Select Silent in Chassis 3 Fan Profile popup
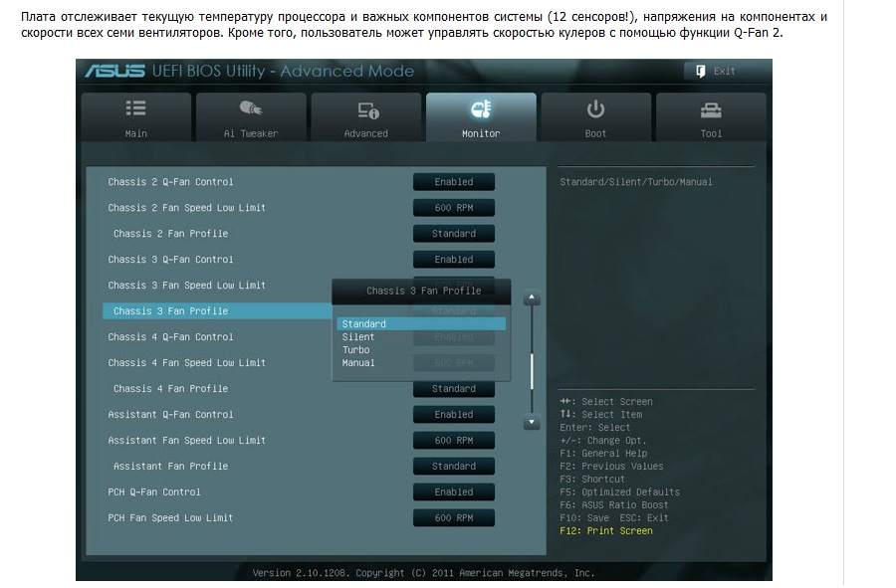 click(358, 337)
